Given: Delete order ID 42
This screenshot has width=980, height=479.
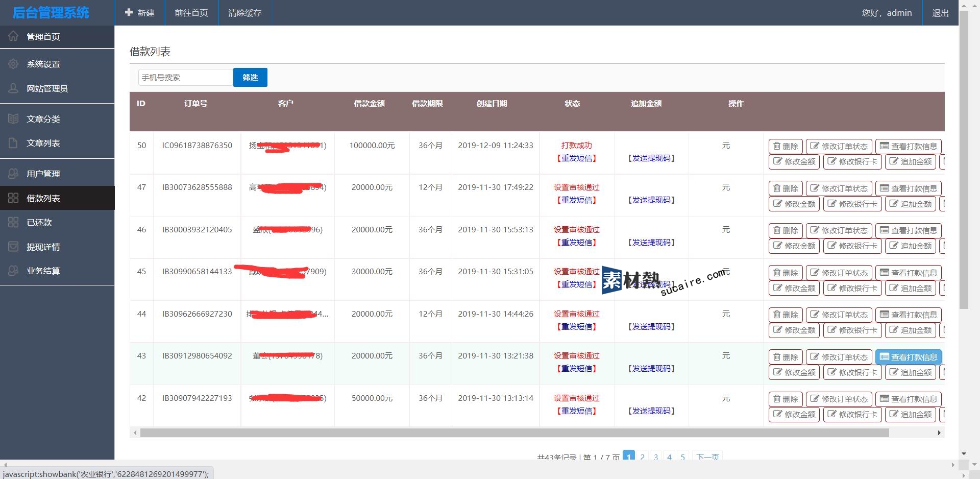Looking at the screenshot, I should (x=786, y=399).
